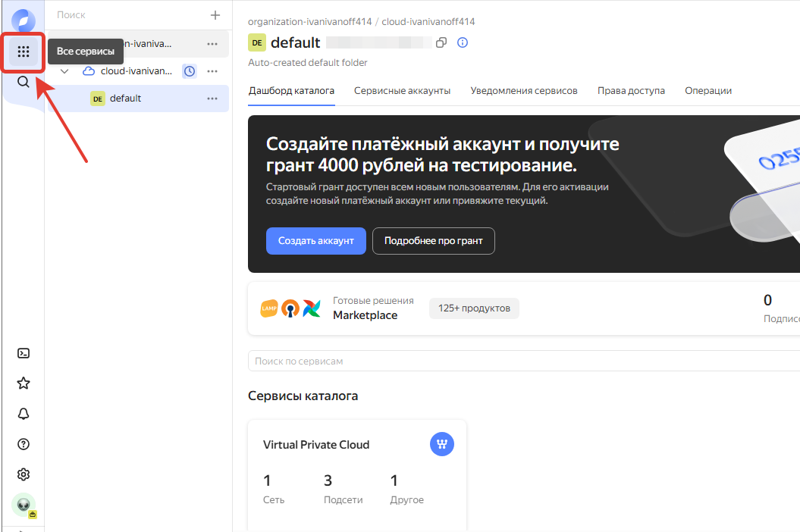Viewport: 800px width, 532px height.
Task: Open settings gear in left sidebar
Action: [x=24, y=474]
